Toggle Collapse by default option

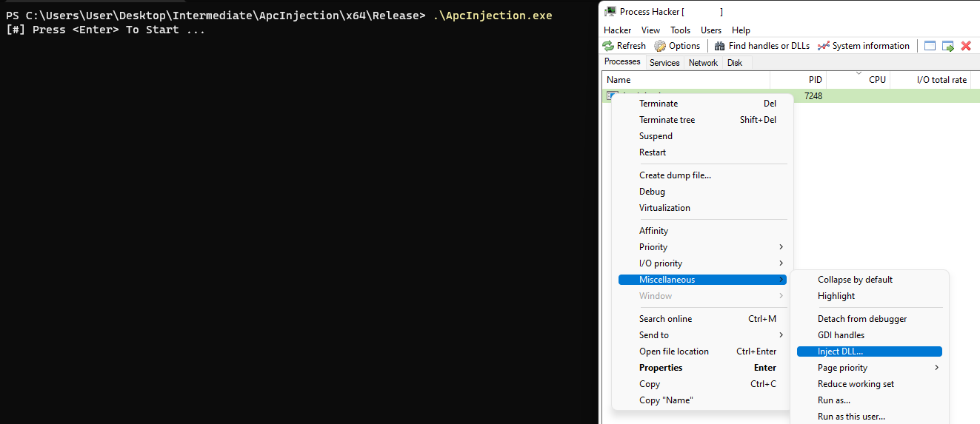point(855,280)
